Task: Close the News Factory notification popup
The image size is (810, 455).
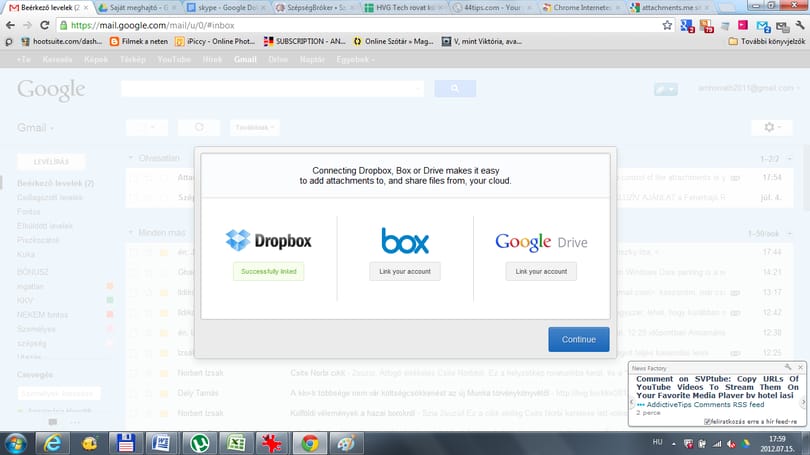Action: coord(800,367)
